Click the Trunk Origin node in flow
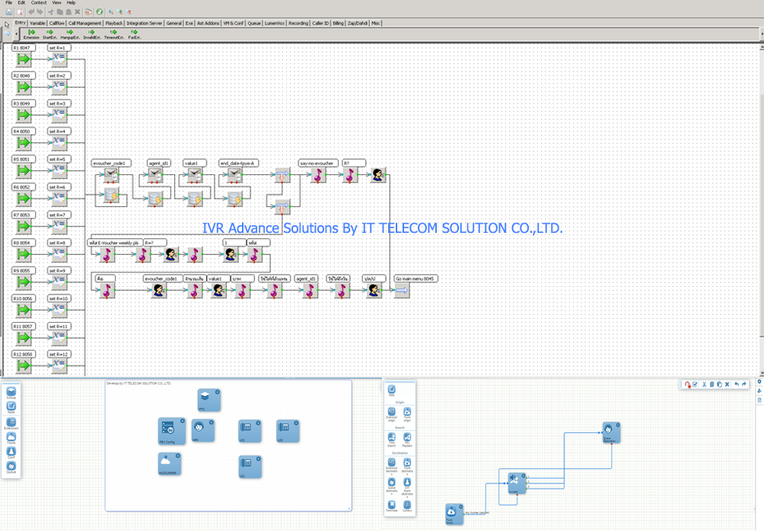764x532 pixels. (454, 514)
